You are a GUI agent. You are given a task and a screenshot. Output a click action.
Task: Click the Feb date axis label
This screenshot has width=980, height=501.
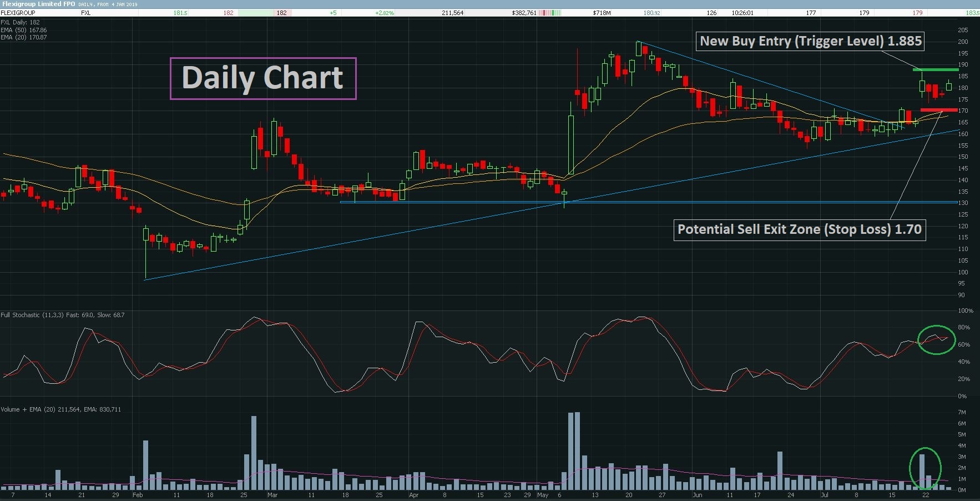(138, 495)
